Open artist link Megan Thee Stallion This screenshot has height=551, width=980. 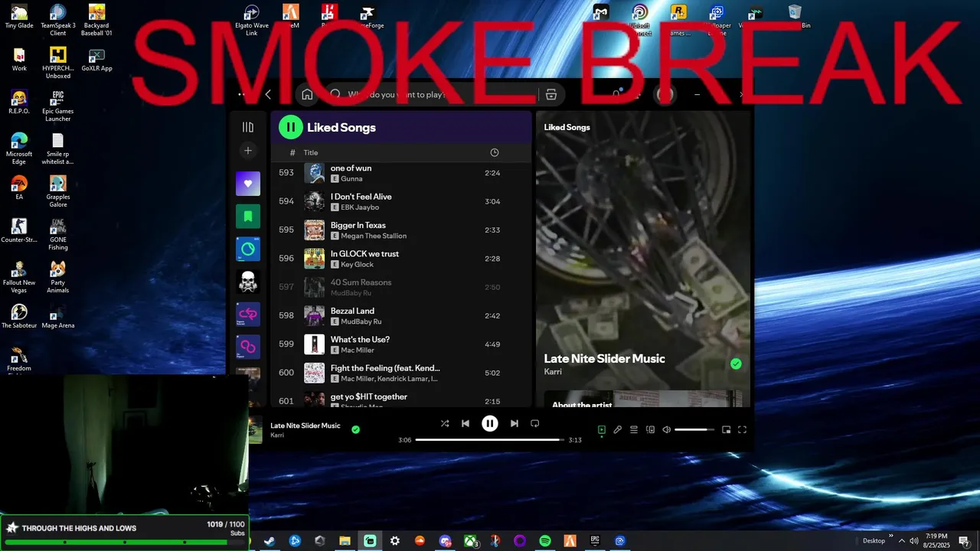tap(374, 236)
